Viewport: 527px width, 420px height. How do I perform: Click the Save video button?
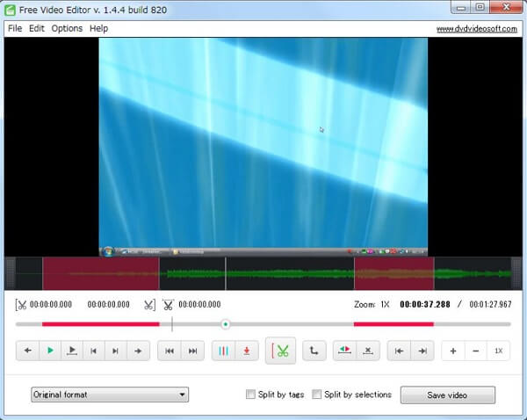[448, 395]
